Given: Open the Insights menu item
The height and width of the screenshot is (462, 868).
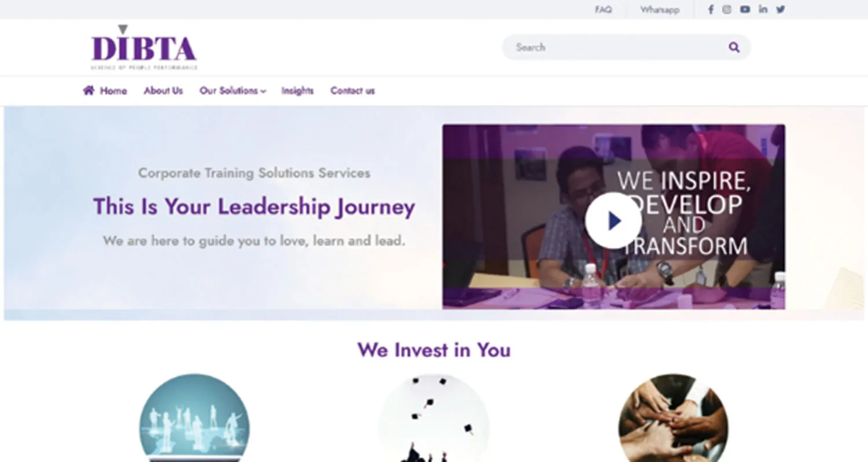Looking at the screenshot, I should point(297,91).
